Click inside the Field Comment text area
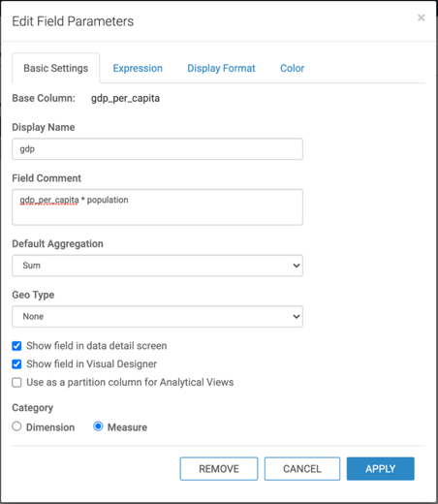The width and height of the screenshot is (438, 504). (157, 207)
